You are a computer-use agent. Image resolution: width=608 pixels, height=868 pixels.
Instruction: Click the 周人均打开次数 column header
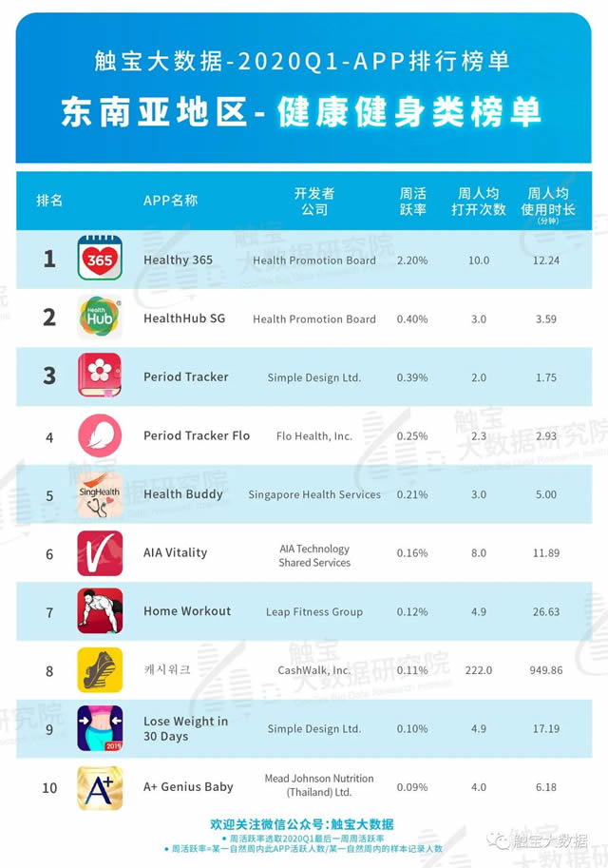tap(478, 201)
